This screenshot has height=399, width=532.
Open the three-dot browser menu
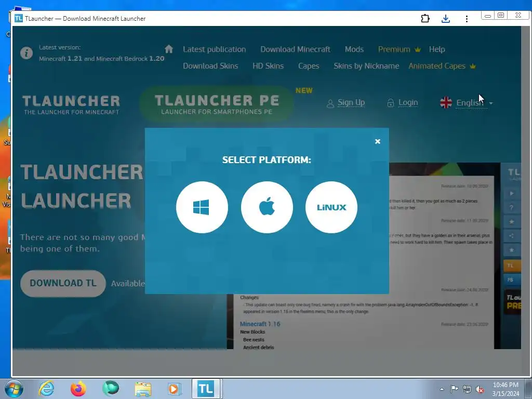pyautogui.click(x=467, y=19)
